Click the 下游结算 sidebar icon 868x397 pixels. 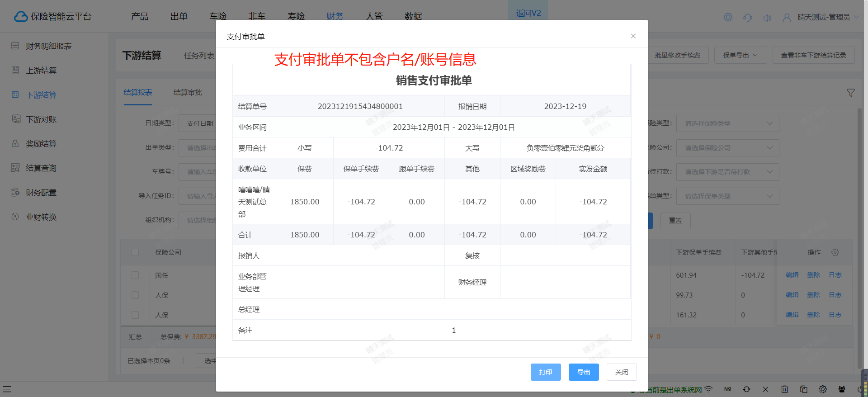[x=15, y=95]
